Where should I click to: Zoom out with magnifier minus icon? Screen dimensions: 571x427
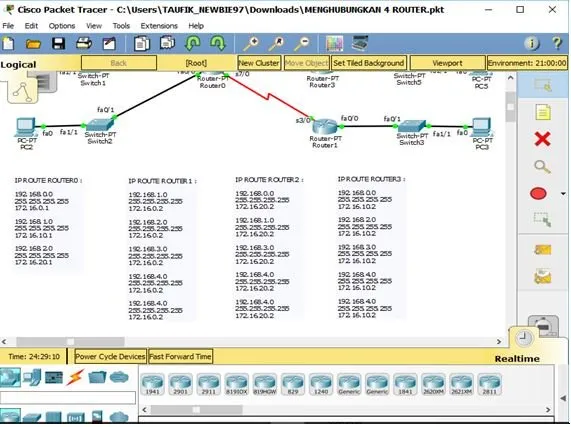click(x=302, y=44)
